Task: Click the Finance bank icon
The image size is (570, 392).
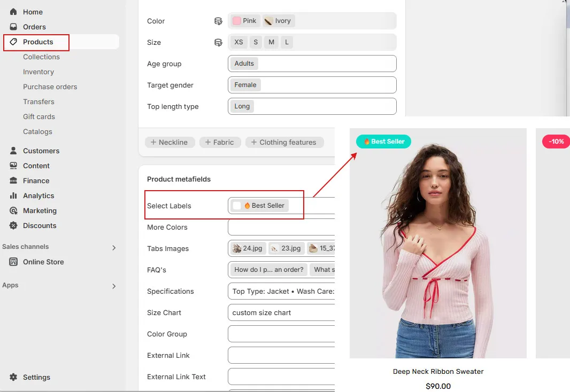Action: pyautogui.click(x=13, y=181)
